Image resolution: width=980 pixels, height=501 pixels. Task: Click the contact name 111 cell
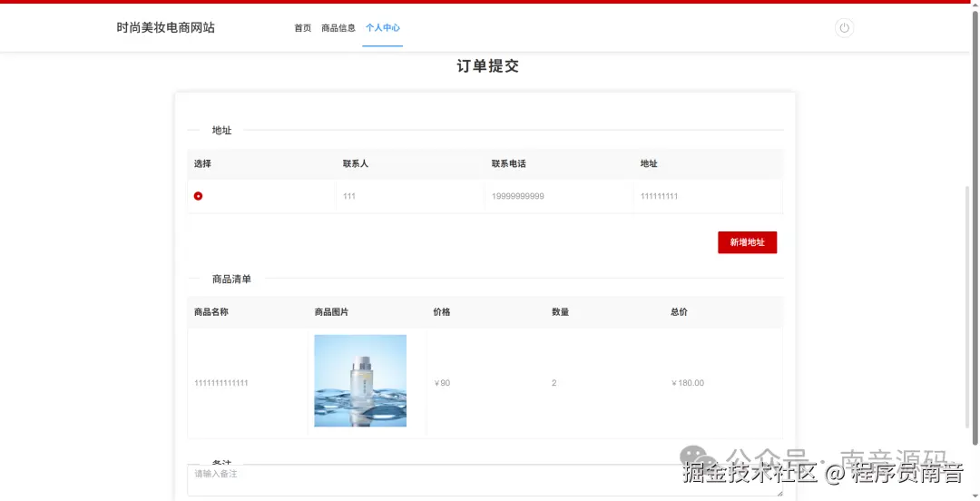point(411,196)
